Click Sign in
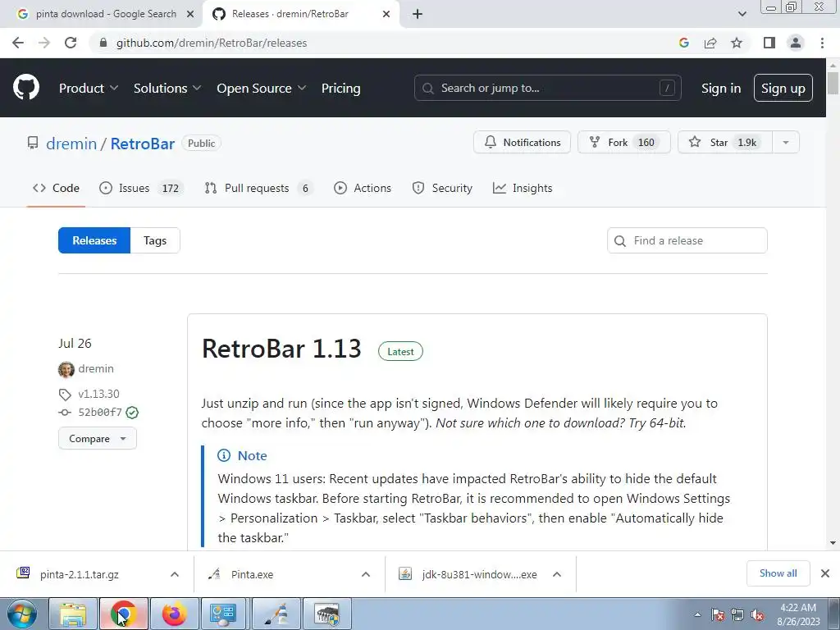 (x=721, y=89)
